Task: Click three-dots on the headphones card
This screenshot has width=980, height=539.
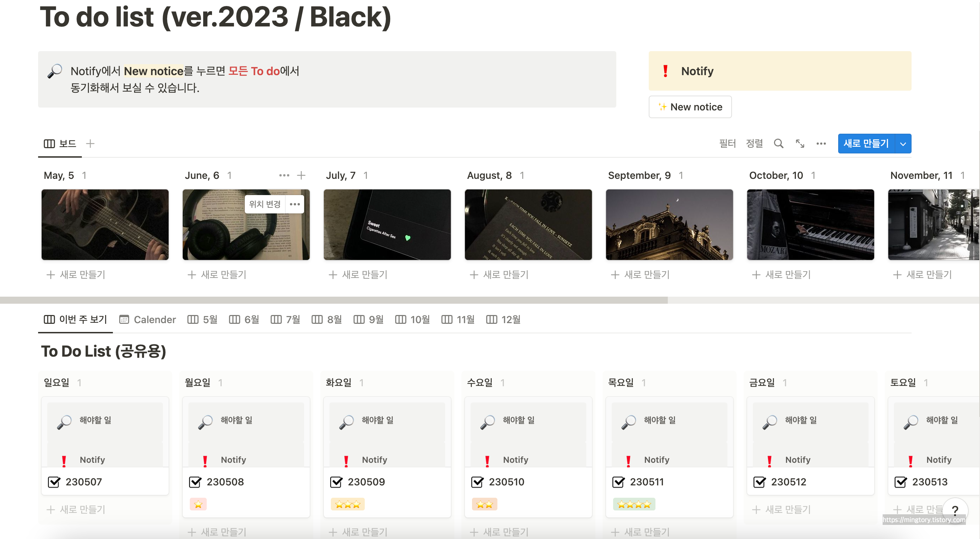Action: pos(295,204)
